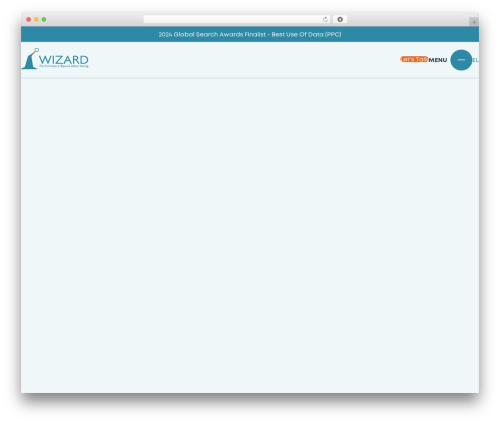The width and height of the screenshot is (500, 423).
Task: Click the 2024 Global Search Awards banner
Action: (x=250, y=34)
